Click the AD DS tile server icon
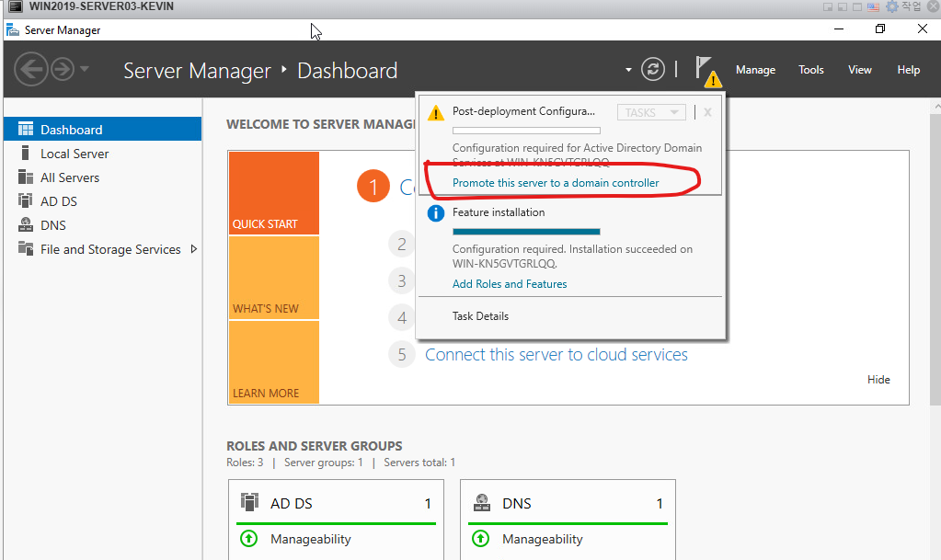Viewport: 941px width, 560px height. coord(249,502)
